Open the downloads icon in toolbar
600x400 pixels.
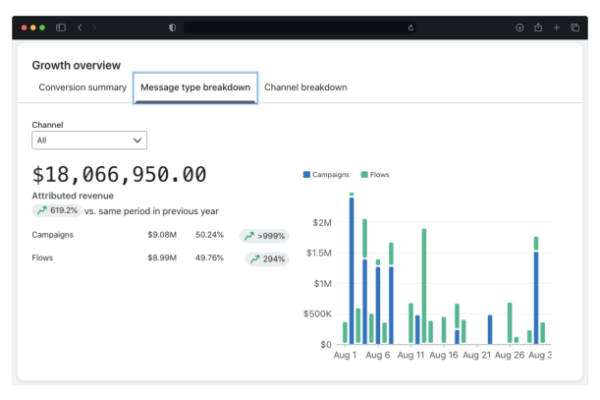point(519,27)
